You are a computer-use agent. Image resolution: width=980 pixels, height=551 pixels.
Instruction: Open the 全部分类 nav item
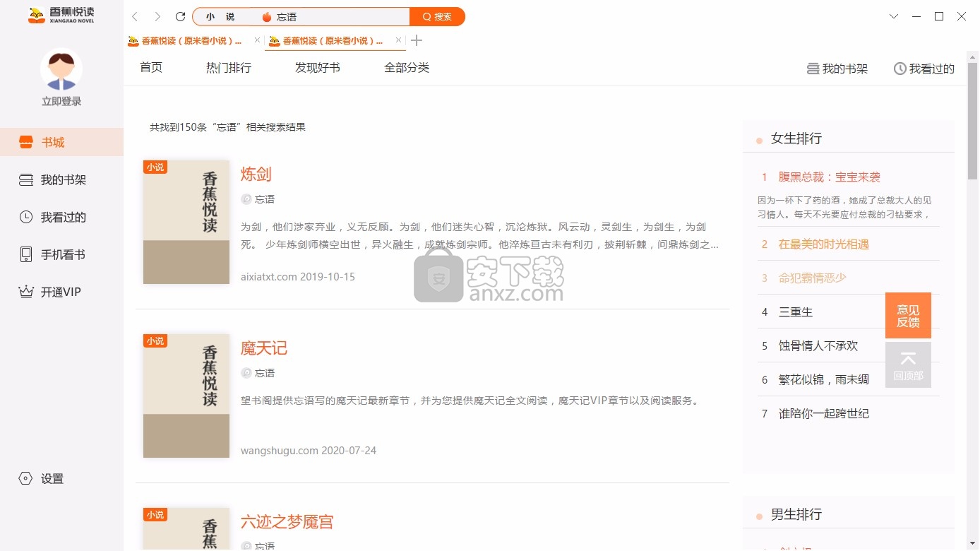click(407, 67)
